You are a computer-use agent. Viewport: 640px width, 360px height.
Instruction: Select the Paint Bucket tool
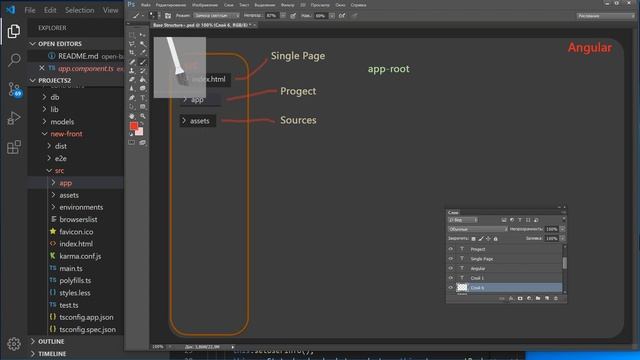(142, 79)
